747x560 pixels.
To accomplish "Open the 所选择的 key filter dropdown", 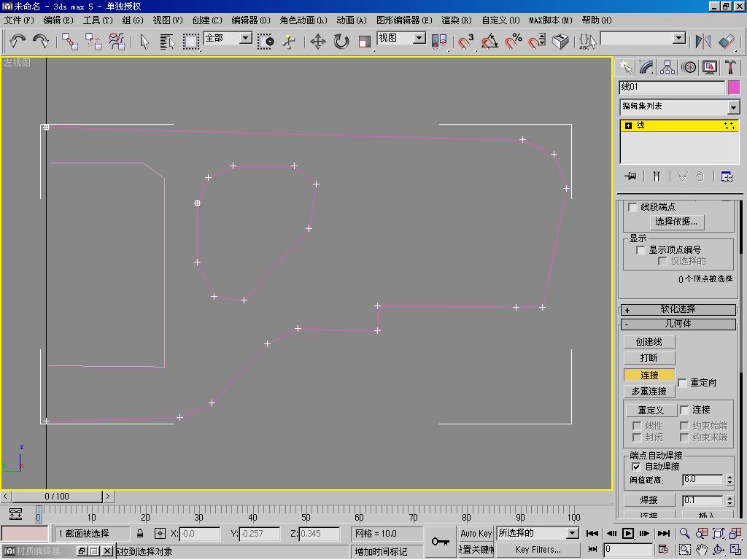I will point(573,533).
